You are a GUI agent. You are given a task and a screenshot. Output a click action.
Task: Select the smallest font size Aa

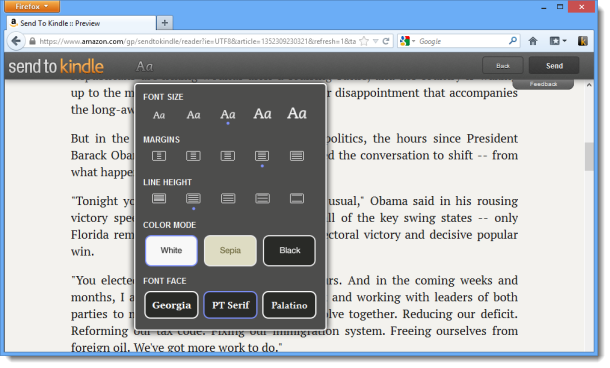159,115
